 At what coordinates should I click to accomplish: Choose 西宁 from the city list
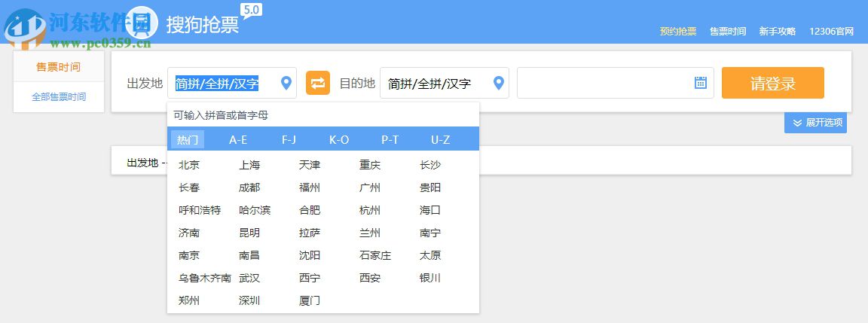[x=310, y=278]
